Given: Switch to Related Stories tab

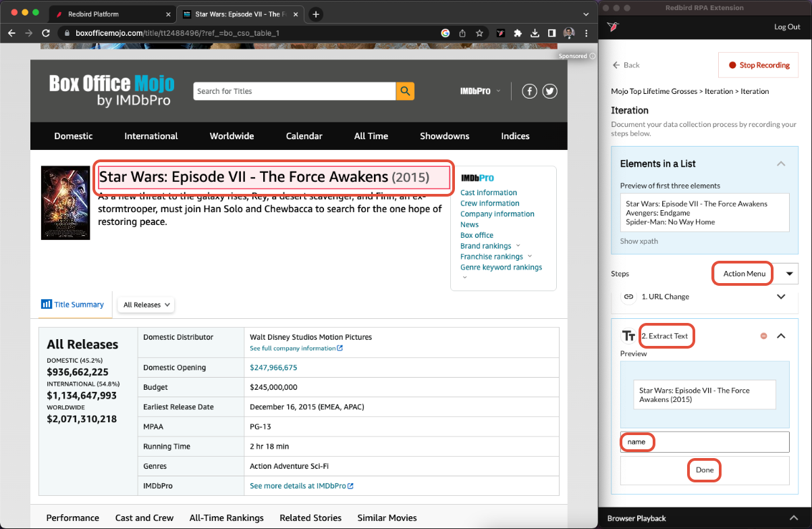Looking at the screenshot, I should 310,518.
